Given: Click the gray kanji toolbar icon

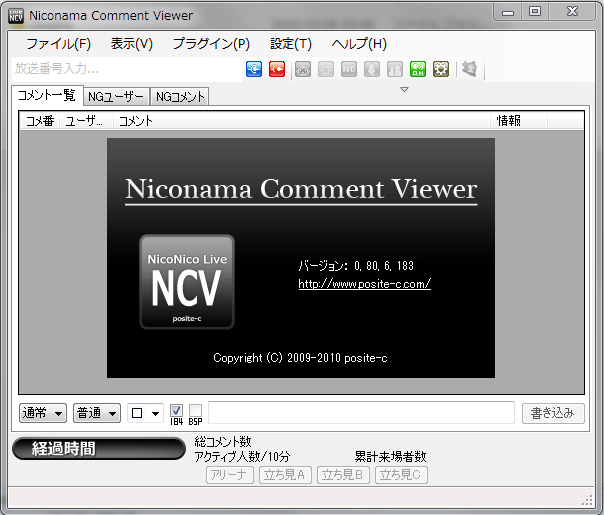Looking at the screenshot, I should pos(470,69).
